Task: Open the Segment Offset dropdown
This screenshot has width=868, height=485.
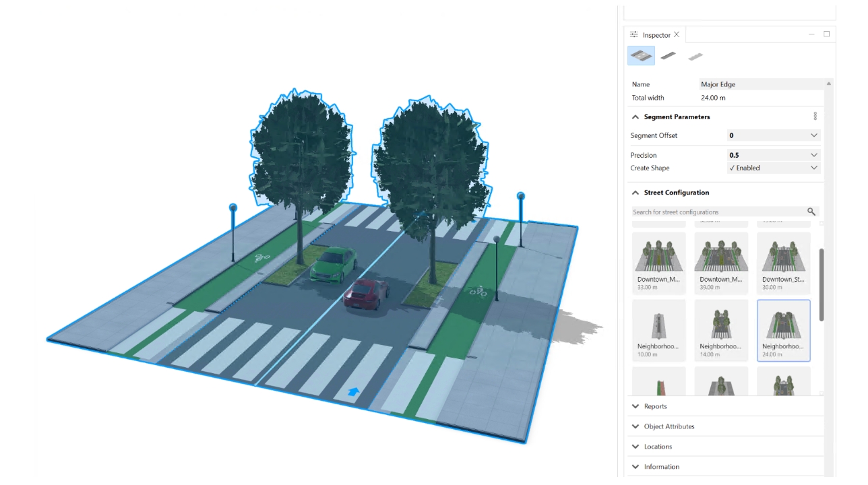Action: click(x=774, y=135)
